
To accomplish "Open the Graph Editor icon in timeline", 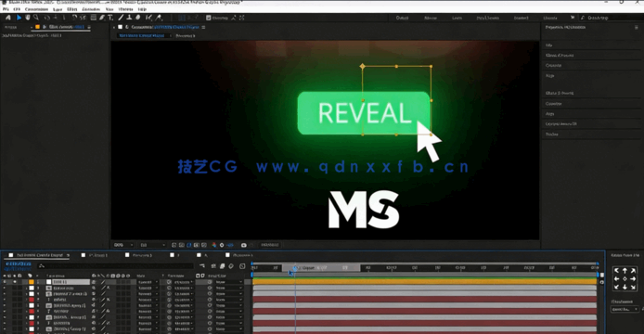I will click(242, 266).
